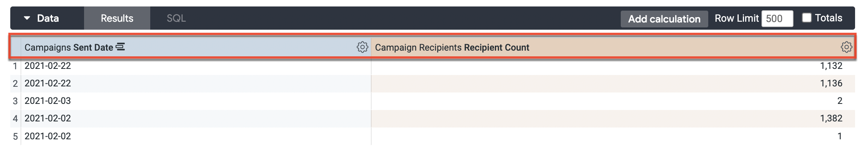Image resolution: width=868 pixels, height=153 pixels.
Task: Click the Data label in toolbar
Action: (48, 18)
